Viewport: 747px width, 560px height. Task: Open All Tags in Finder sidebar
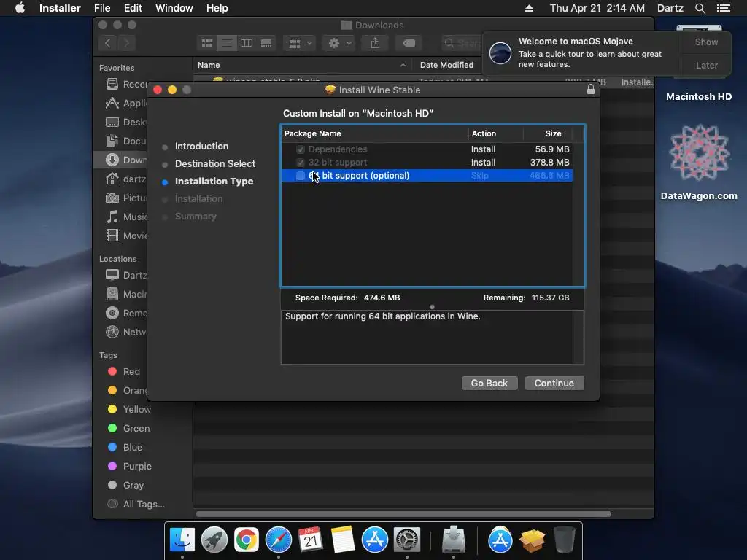pyautogui.click(x=136, y=505)
